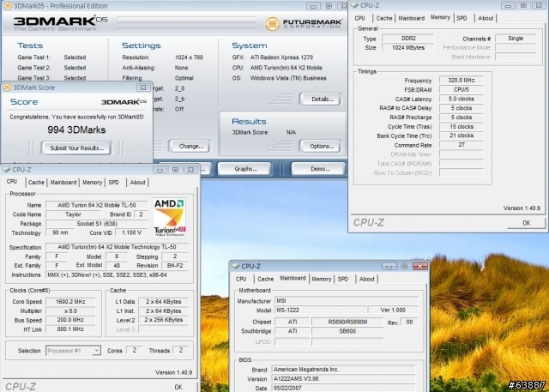Switch to Cache tab in CPU-Z CPU window
This screenshot has height=392, width=549.
tap(36, 183)
